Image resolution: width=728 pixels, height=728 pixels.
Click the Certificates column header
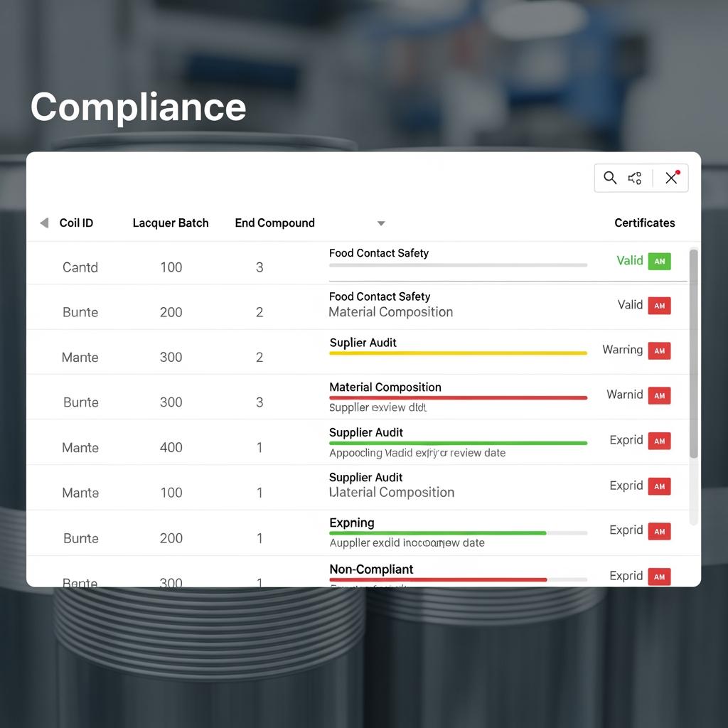[644, 223]
